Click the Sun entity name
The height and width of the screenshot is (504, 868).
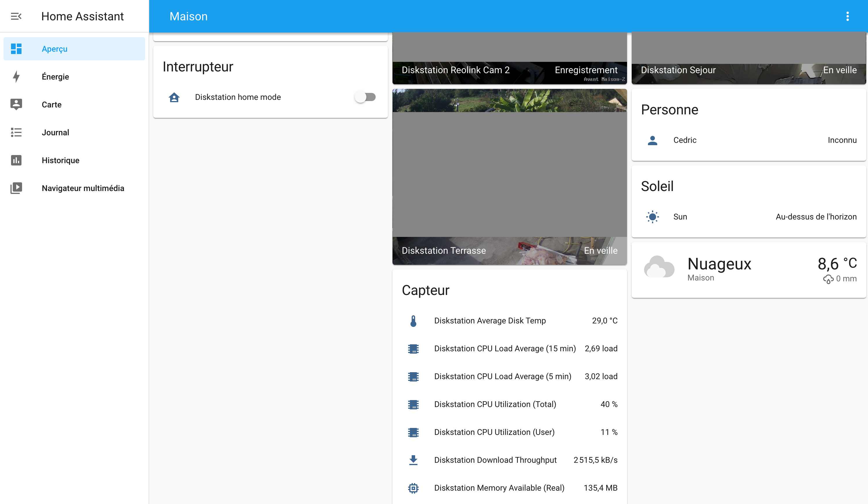click(680, 217)
